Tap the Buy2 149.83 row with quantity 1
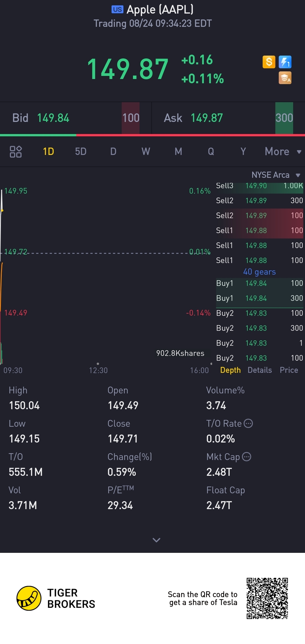Viewport: 305px width, 644px height. coord(260,343)
